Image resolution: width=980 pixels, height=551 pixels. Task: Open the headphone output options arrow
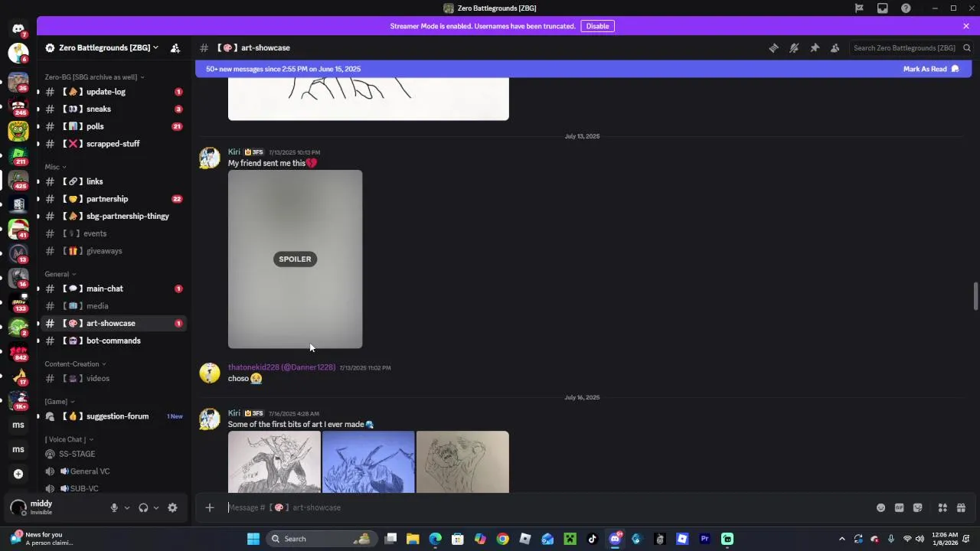pyautogui.click(x=156, y=507)
